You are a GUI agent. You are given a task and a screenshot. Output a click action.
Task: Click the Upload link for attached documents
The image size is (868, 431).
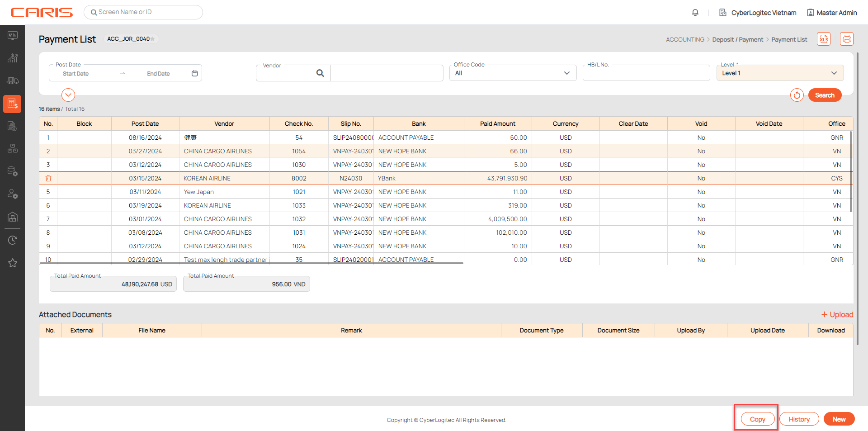(837, 315)
